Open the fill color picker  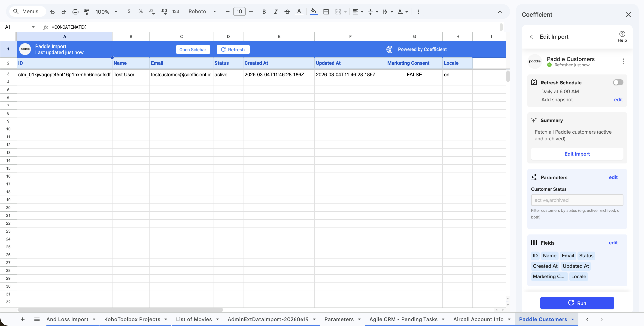[x=313, y=12]
